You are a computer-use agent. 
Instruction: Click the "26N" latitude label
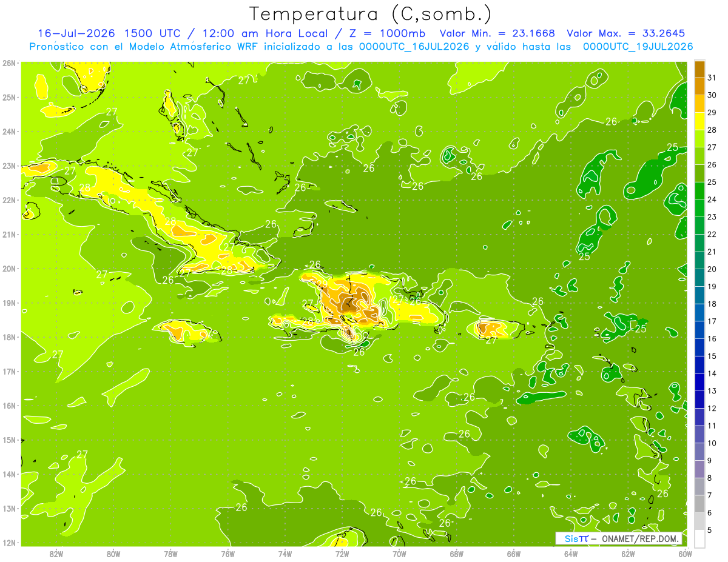point(8,63)
